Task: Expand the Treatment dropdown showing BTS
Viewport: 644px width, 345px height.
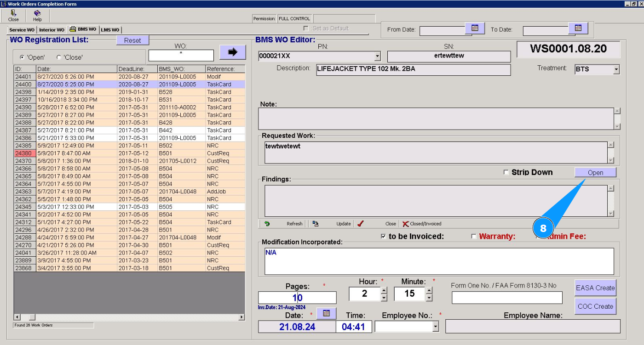Action: (x=616, y=70)
